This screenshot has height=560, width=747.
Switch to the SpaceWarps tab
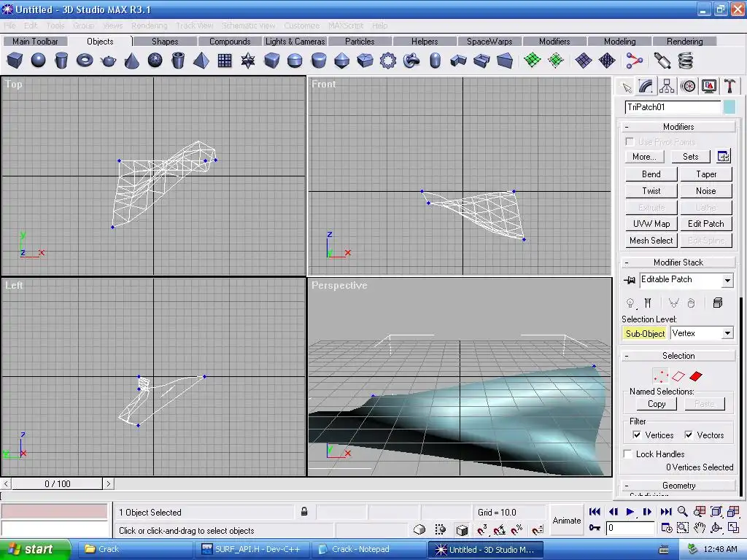point(489,42)
